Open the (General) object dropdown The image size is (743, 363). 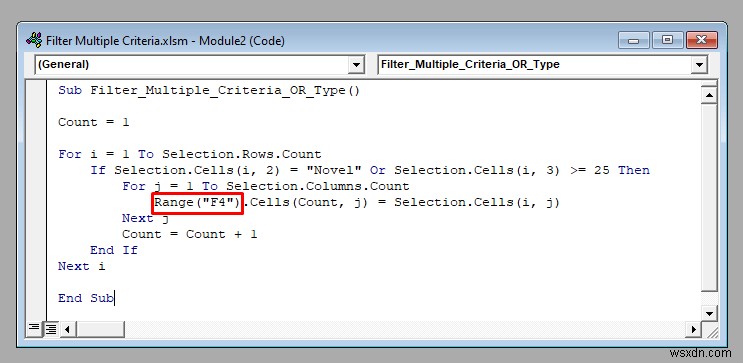click(x=356, y=64)
